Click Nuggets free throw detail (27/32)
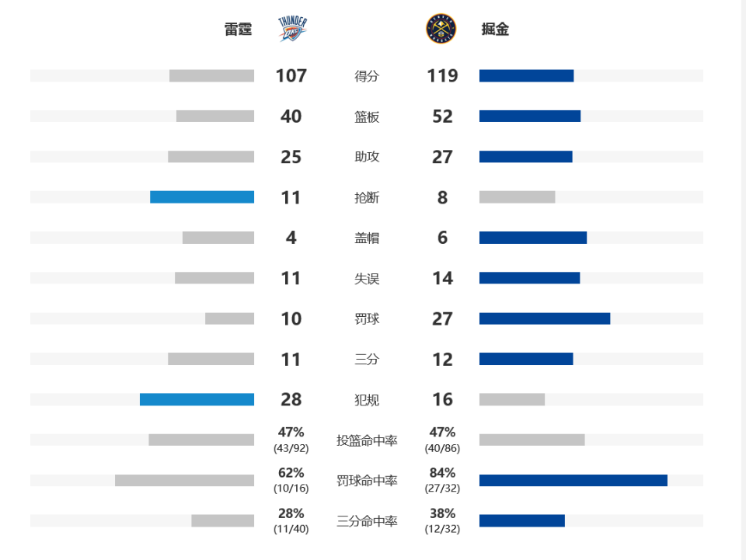The height and width of the screenshot is (560, 746). [x=442, y=489]
